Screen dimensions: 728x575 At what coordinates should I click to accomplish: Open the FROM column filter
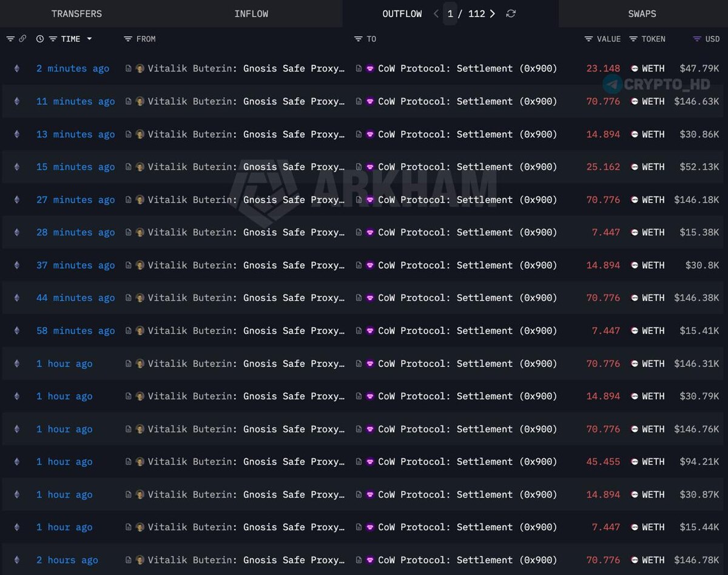click(x=127, y=39)
